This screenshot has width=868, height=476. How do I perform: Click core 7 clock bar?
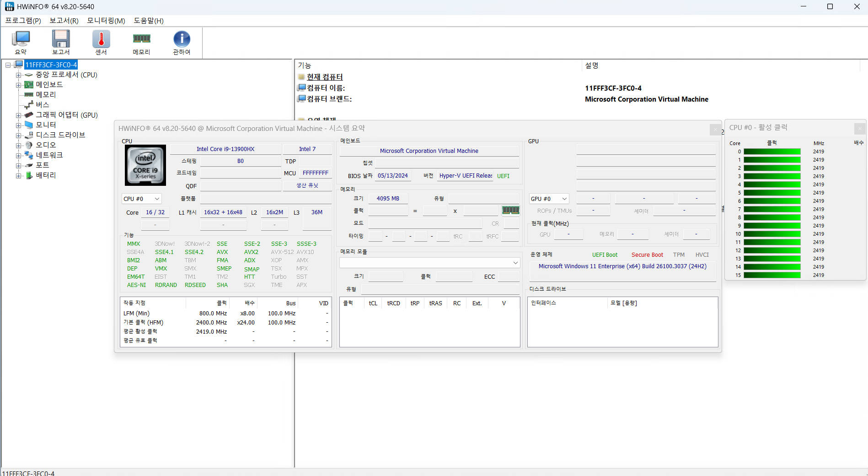click(x=772, y=209)
